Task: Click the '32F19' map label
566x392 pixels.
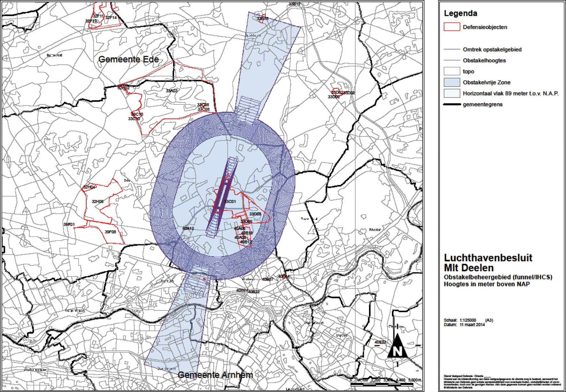Action: [91, 21]
